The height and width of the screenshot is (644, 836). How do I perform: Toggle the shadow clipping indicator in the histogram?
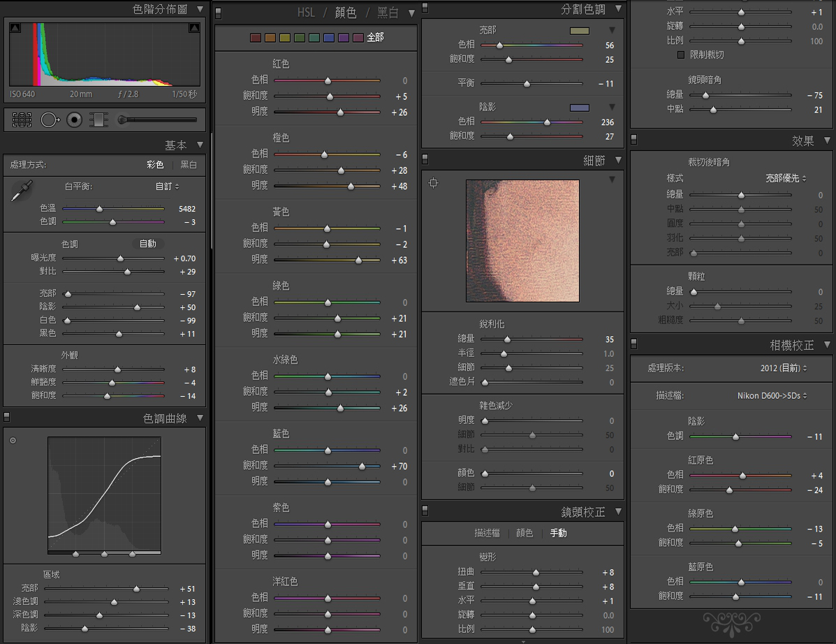click(15, 28)
